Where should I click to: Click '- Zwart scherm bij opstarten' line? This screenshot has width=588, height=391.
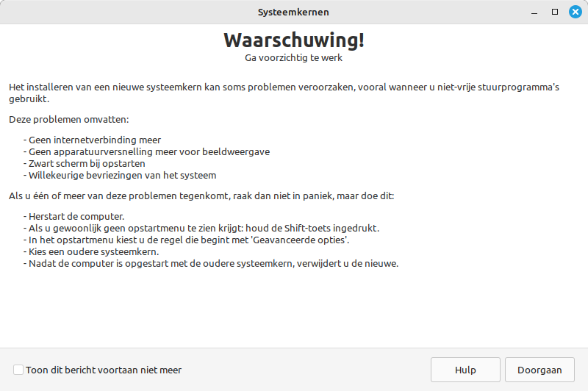[x=85, y=164]
